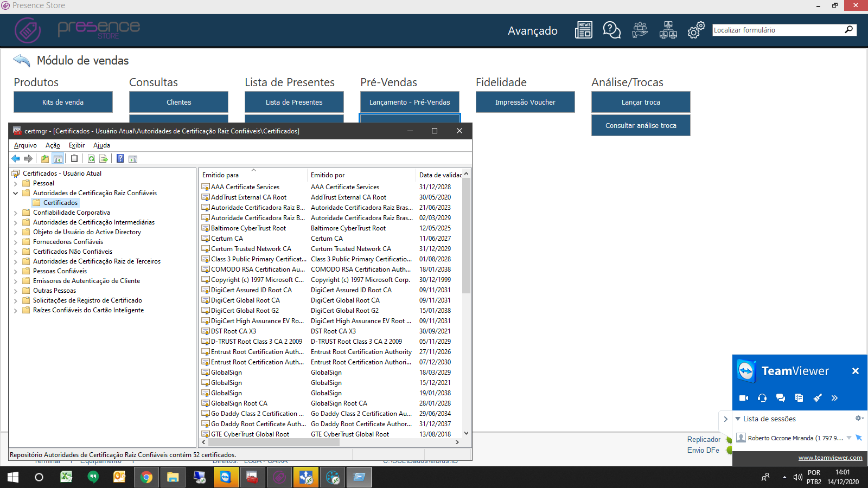Screen dimensions: 868x488
Task: Expand more TeamViewer tools with double chevron
Action: pos(834,398)
